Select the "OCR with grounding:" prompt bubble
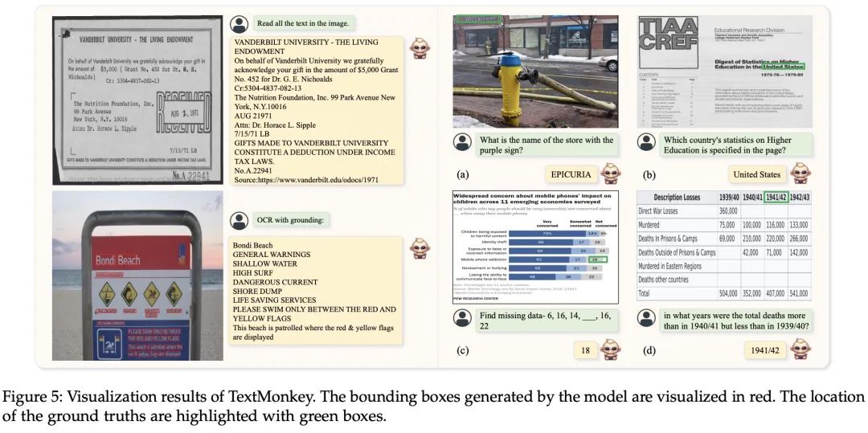Screen dimensions: 868x433 tap(292, 220)
